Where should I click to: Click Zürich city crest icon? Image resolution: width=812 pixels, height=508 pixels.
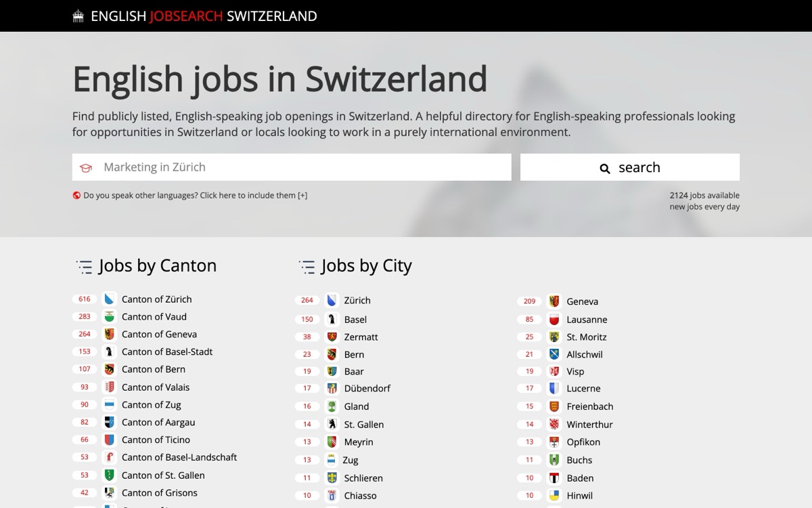[x=332, y=300]
